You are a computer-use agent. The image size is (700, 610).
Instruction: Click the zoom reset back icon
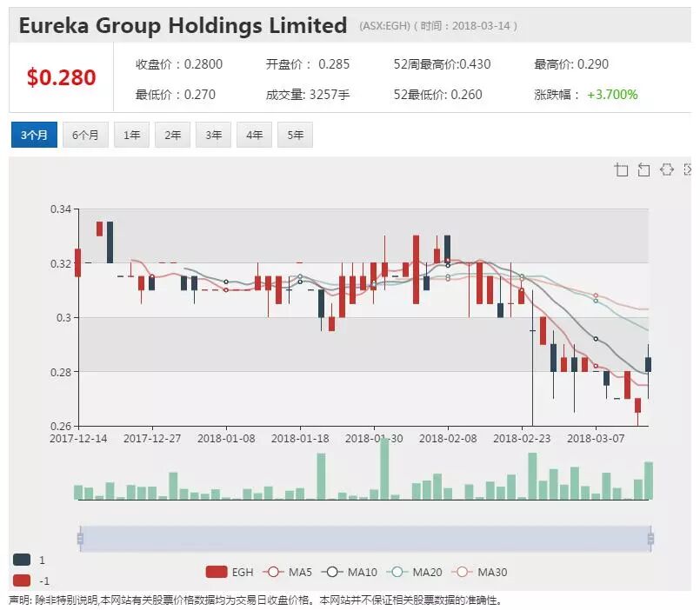click(643, 169)
